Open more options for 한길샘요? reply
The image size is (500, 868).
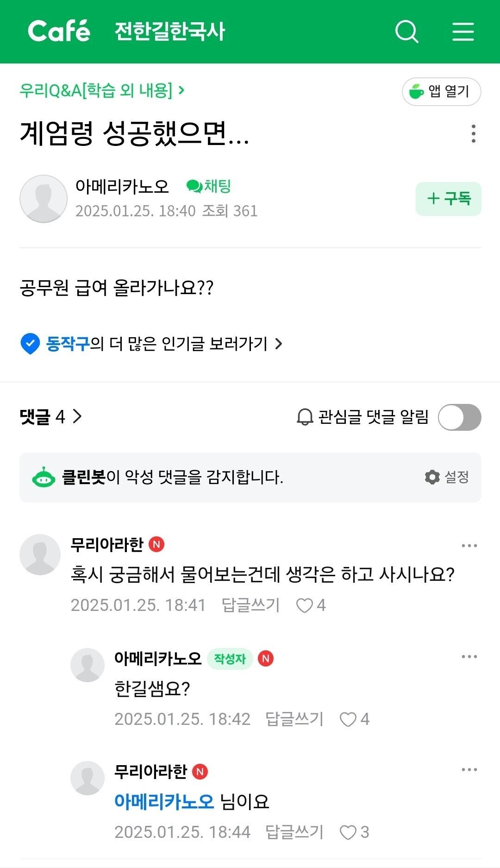coord(469,657)
